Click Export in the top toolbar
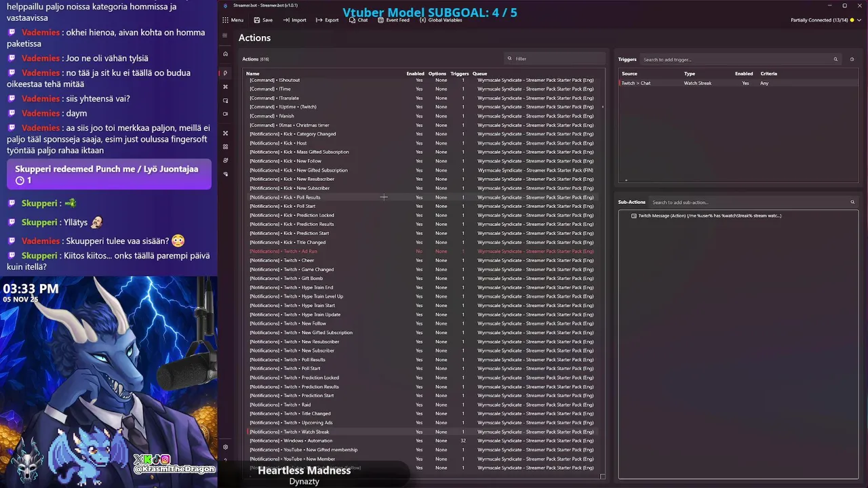Screen dimensions: 868x488 pos(327,20)
